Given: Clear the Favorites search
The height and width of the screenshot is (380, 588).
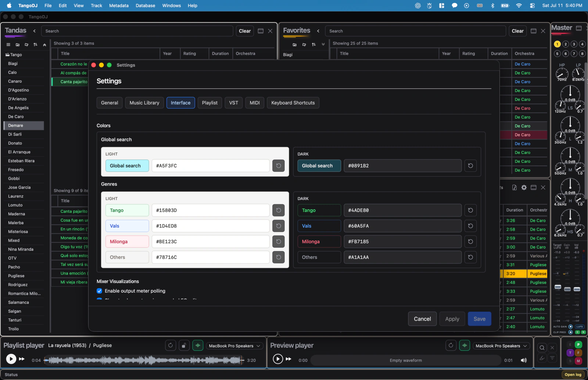Looking at the screenshot, I should tap(517, 31).
